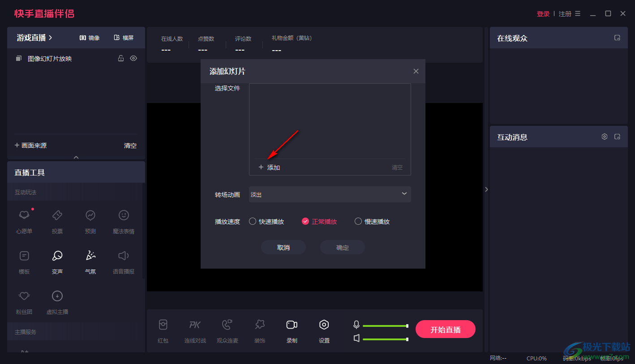Clear sources with 清空 in source panel
Screen dimensions: 635x364
[x=130, y=146]
